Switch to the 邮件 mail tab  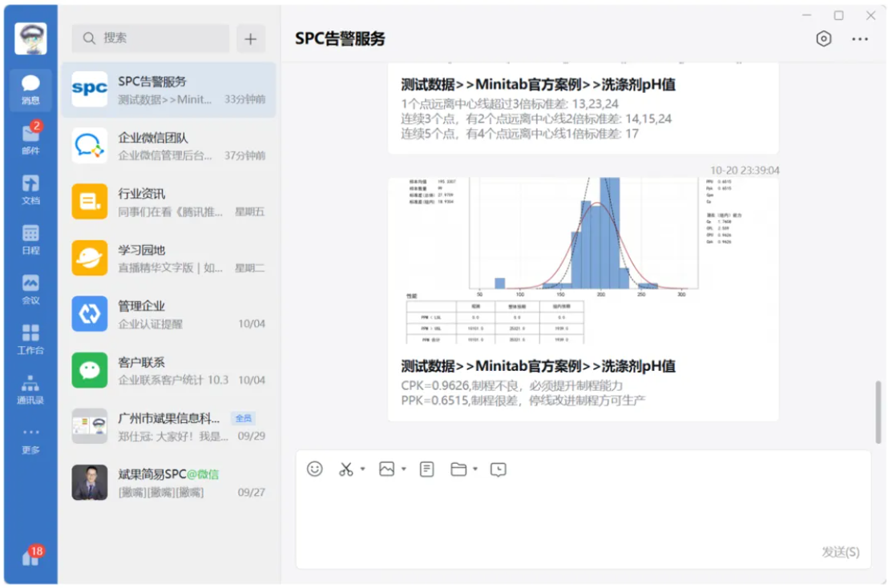coord(30,139)
